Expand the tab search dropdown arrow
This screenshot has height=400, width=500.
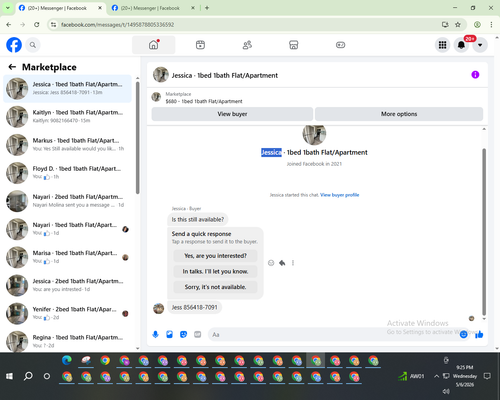point(8,8)
